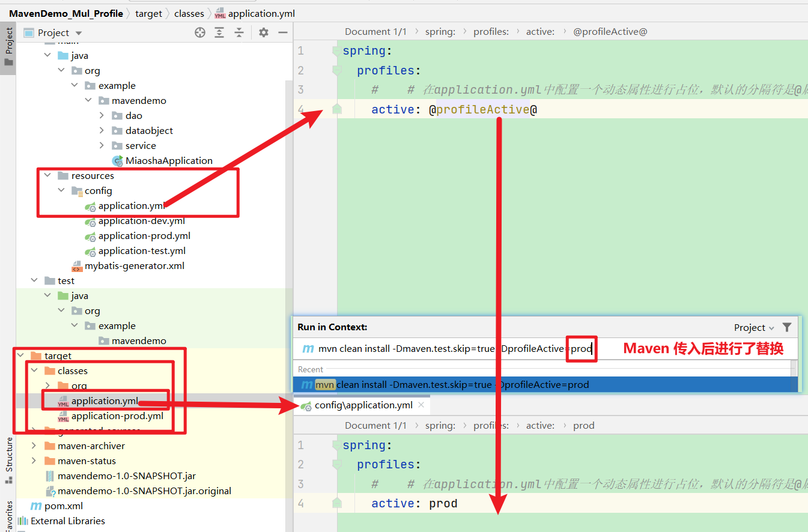
Task: Click '@profileActive@' breadcrumb in upper editor
Action: [610, 31]
